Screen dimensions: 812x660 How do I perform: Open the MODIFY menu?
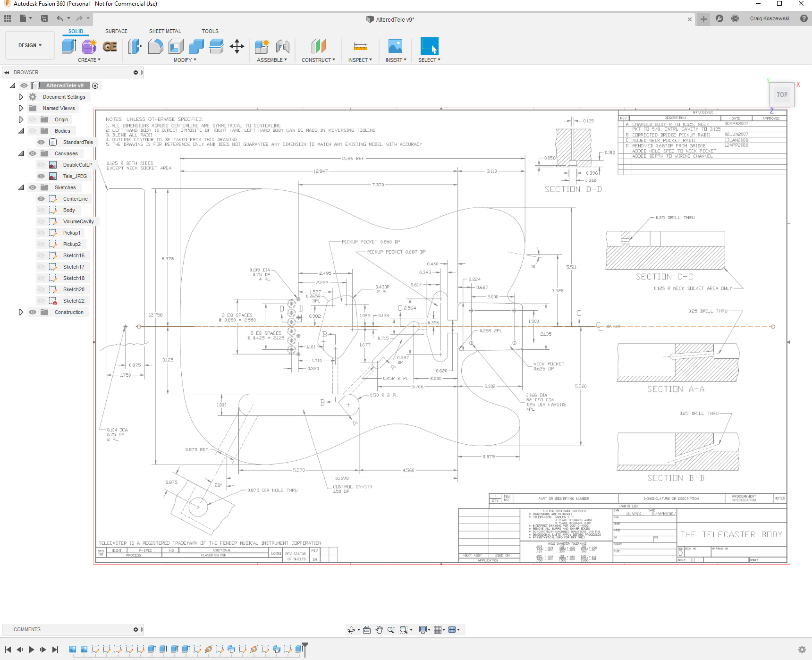click(x=185, y=60)
